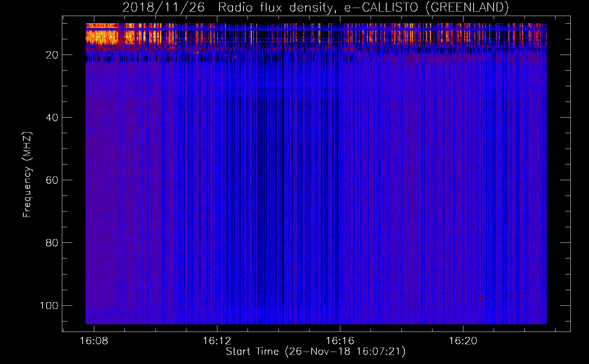Select the '40' frequency tick label

(x=52, y=118)
